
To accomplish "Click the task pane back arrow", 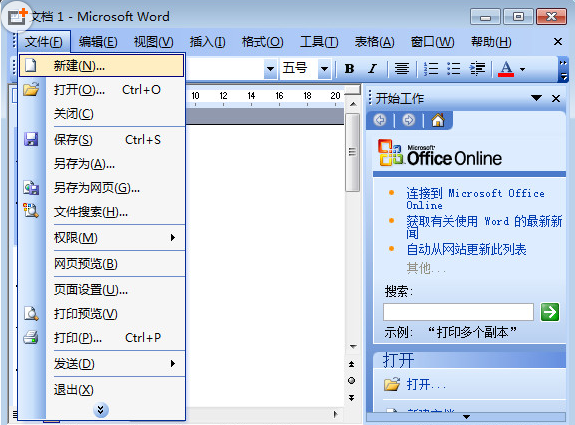I will [x=380, y=120].
